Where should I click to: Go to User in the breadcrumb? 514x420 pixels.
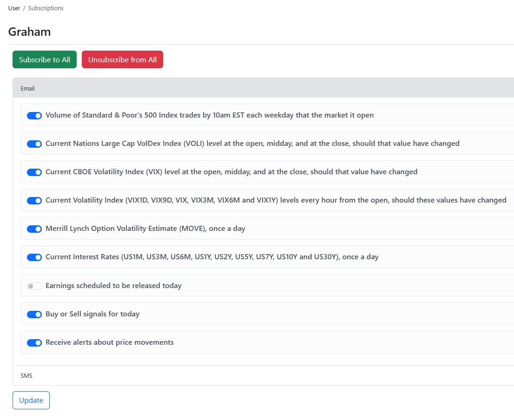click(14, 8)
